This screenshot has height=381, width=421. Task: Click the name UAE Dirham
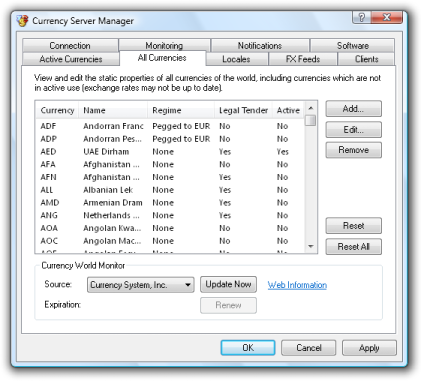106,152
